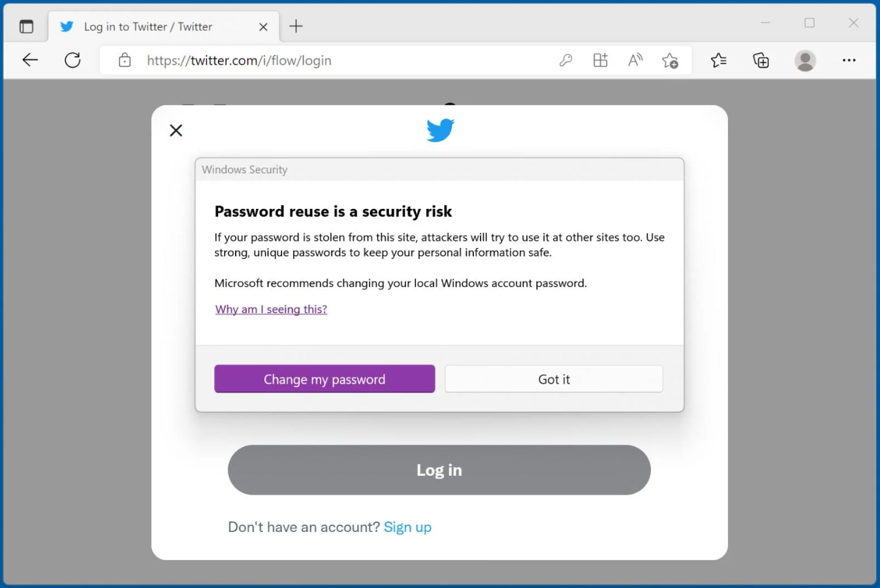880x588 pixels.
Task: Open saved passwords key icon
Action: click(566, 61)
